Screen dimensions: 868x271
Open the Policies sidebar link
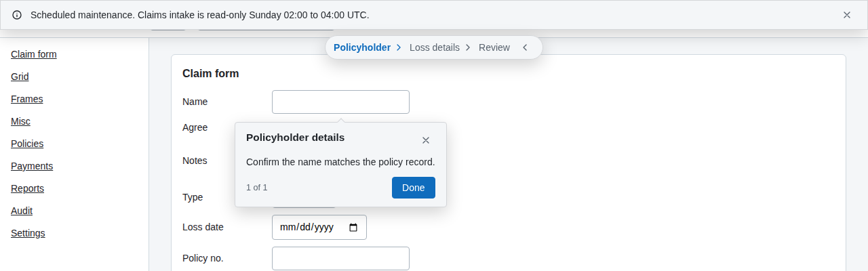click(27, 144)
